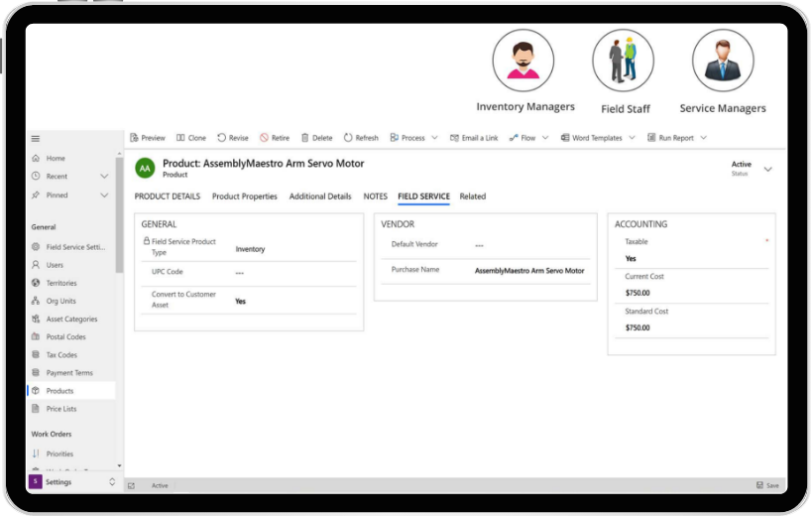Open the Additional Details tab
The image size is (812, 516).
point(319,196)
